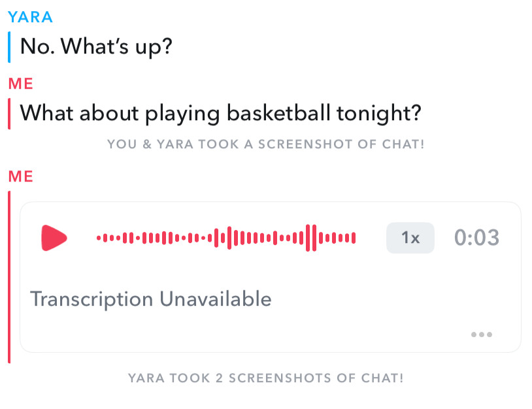Click the YARA sender name
The image size is (532, 409).
(x=30, y=17)
